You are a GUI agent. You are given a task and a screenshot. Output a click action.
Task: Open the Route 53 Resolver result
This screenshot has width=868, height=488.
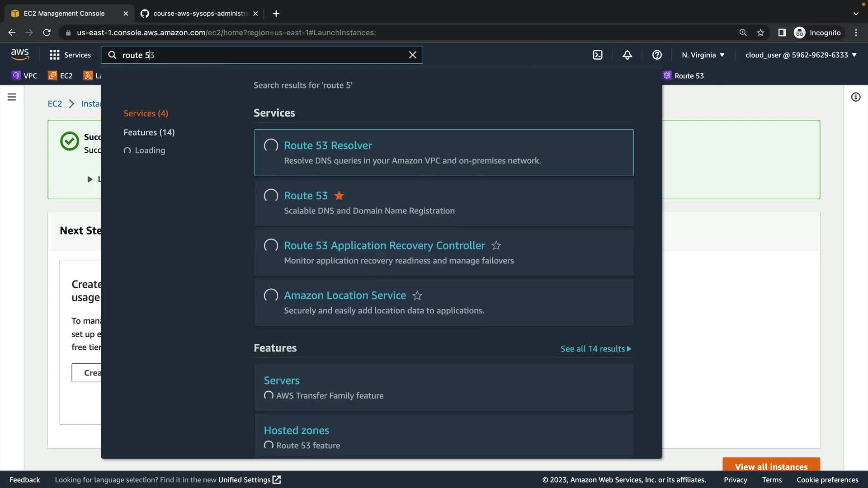(x=328, y=145)
